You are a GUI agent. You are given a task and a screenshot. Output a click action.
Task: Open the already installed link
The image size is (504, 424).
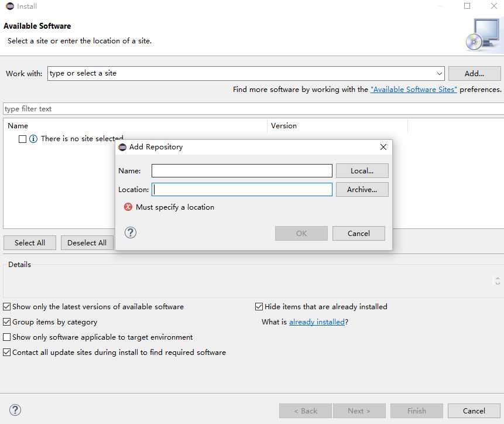(317, 322)
